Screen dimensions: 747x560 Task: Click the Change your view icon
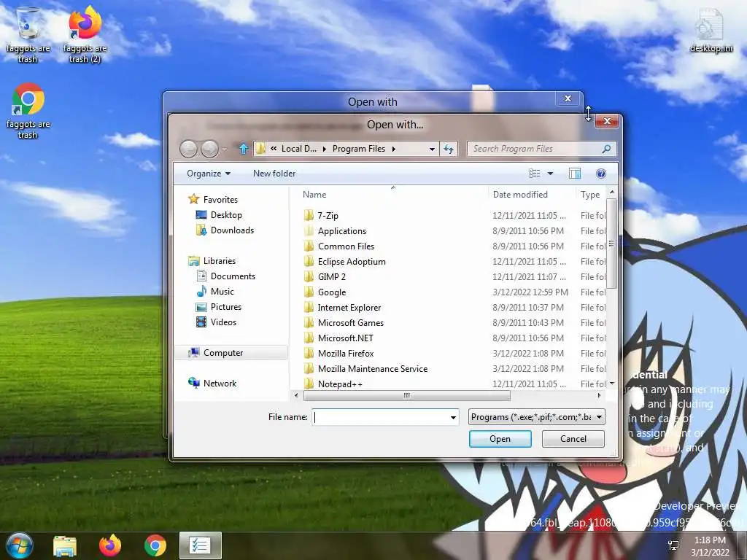(534, 174)
